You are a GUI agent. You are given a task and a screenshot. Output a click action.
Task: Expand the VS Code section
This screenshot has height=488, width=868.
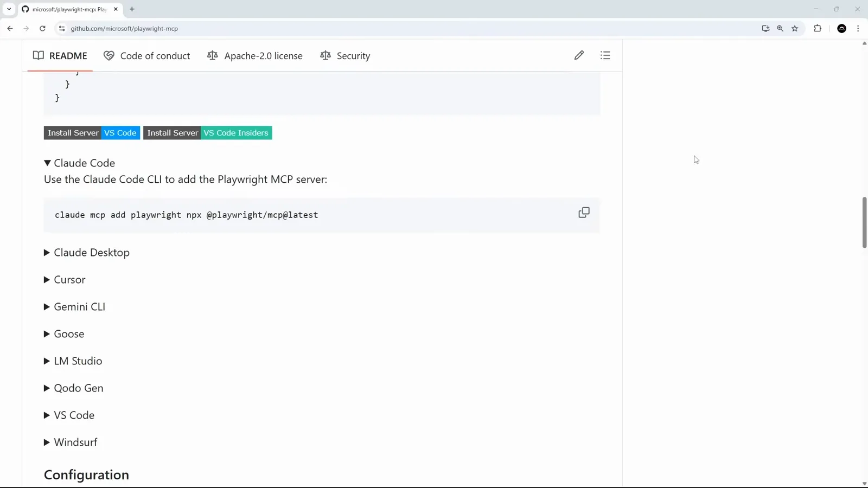[69, 415]
